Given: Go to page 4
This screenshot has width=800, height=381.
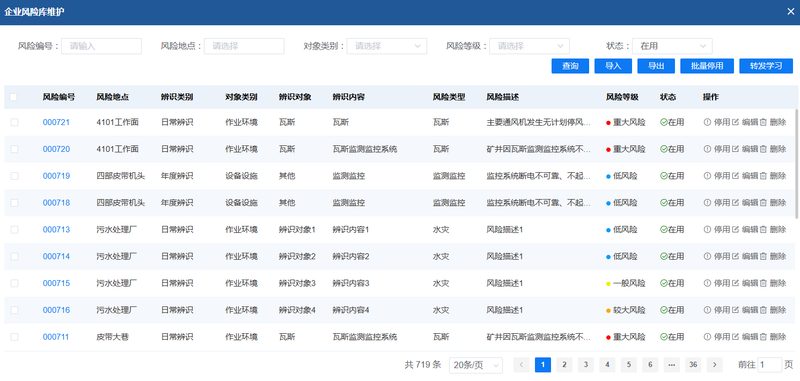Looking at the screenshot, I should point(607,365).
